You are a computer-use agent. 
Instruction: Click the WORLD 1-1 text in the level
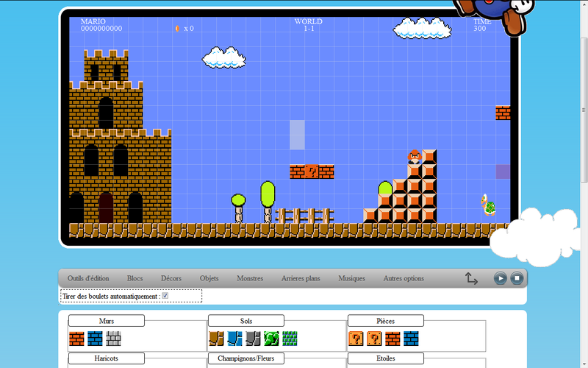(x=309, y=25)
